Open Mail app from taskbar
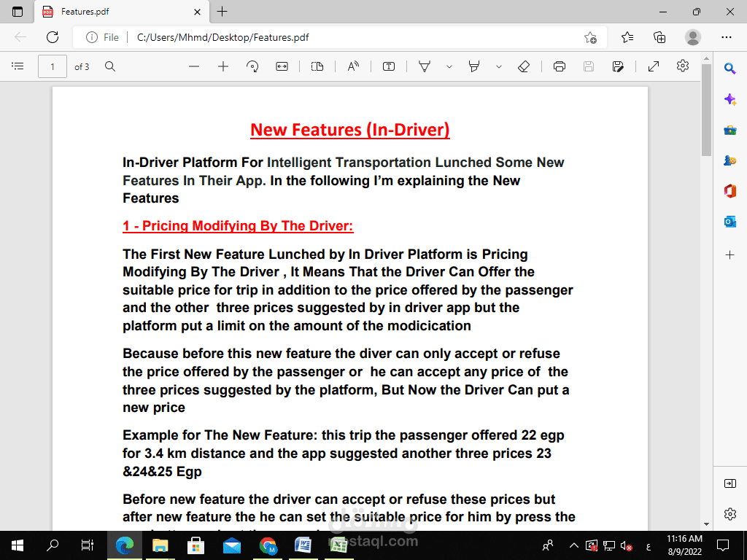The width and height of the screenshot is (747, 560). pos(231,545)
